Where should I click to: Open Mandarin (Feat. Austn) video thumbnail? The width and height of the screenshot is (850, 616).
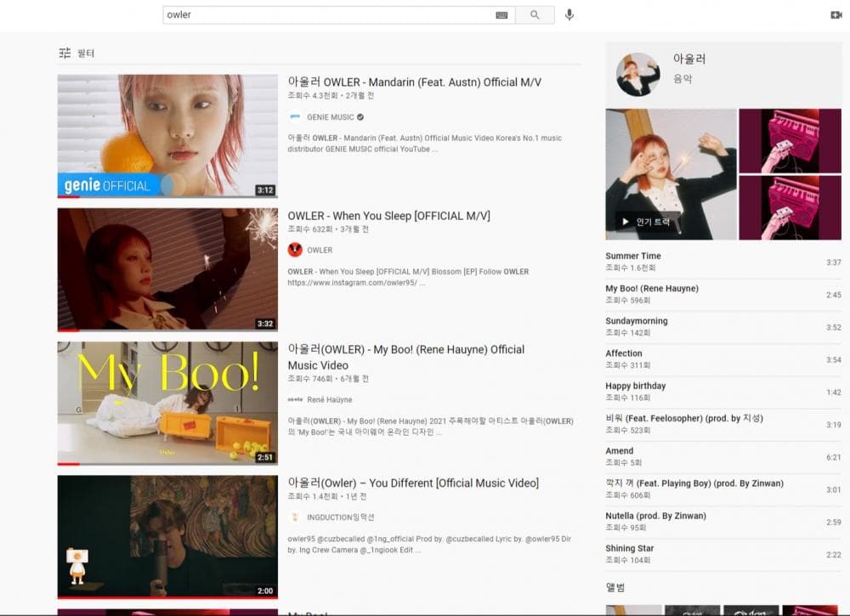(167, 136)
